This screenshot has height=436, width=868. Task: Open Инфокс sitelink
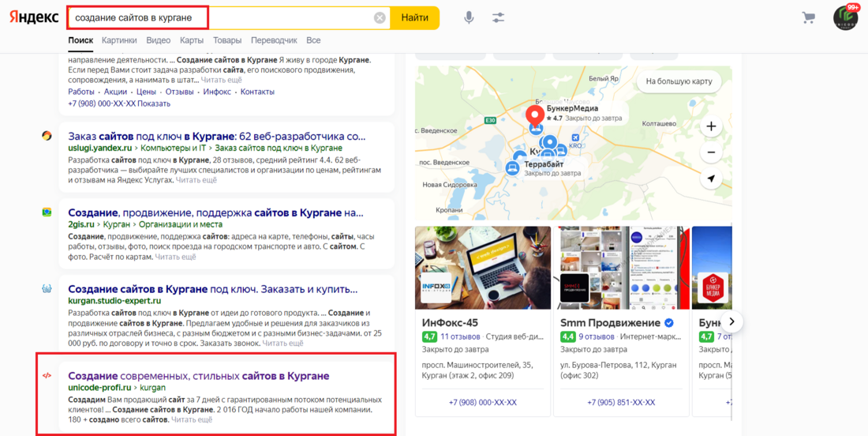217,92
